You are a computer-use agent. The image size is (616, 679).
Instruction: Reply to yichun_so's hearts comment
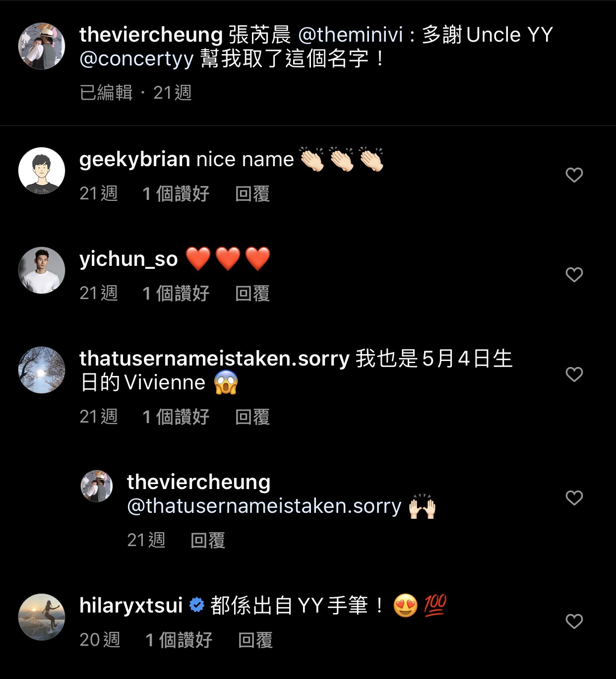pyautogui.click(x=252, y=294)
